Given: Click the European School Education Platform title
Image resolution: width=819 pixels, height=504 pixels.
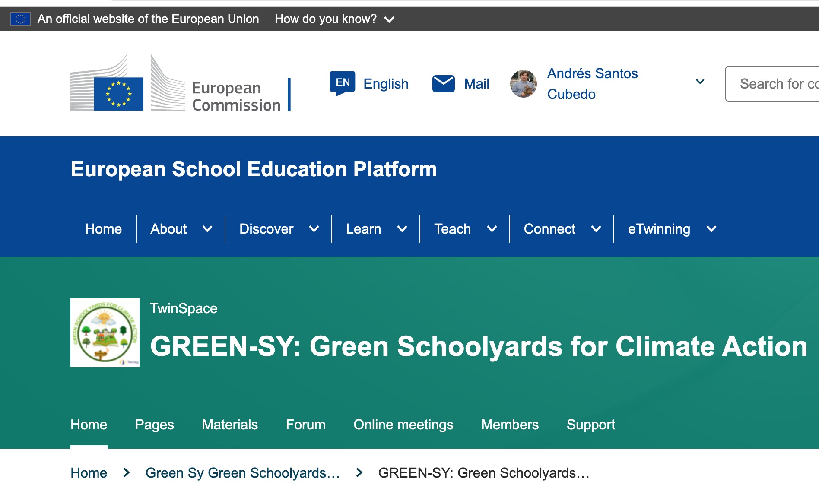Looking at the screenshot, I should point(254,169).
